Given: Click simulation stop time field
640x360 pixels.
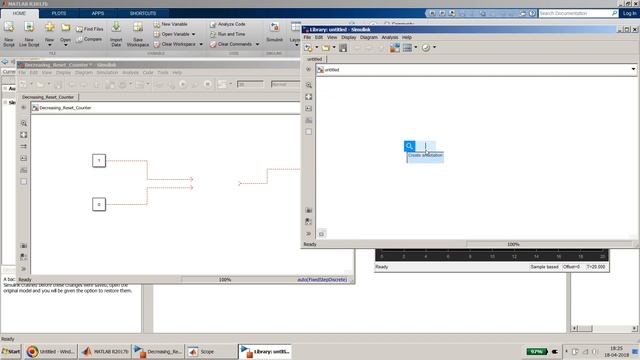Looking at the screenshot, I should pos(250,84).
